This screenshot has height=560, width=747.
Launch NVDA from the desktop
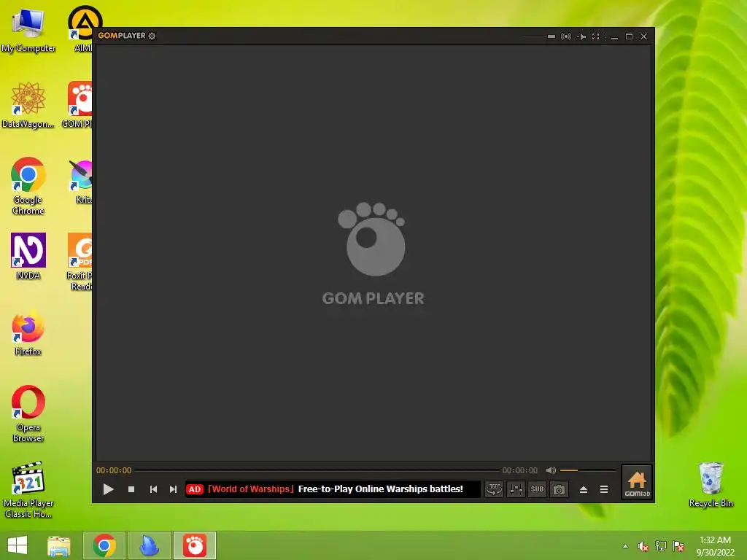tap(28, 256)
